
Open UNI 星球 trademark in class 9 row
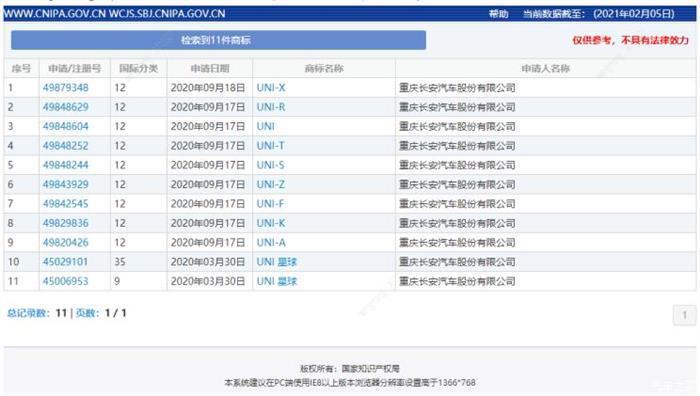tap(277, 281)
